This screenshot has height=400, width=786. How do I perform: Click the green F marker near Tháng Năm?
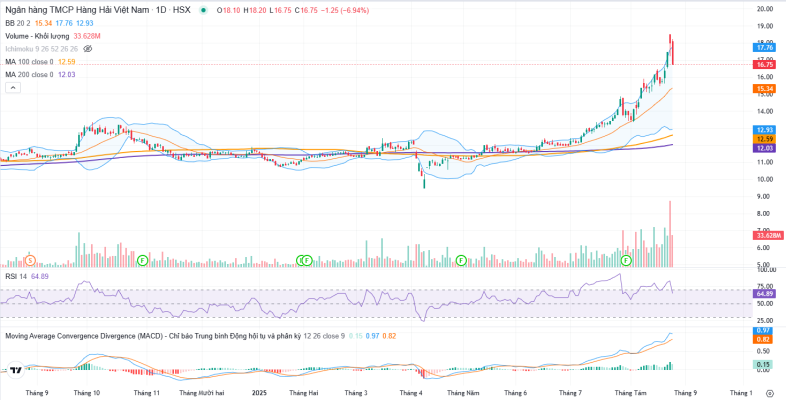pyautogui.click(x=461, y=260)
